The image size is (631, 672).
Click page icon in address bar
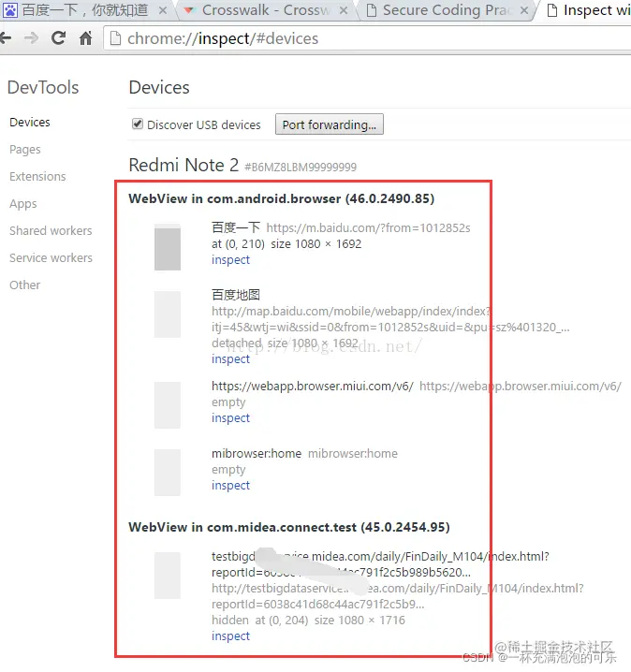(x=115, y=38)
